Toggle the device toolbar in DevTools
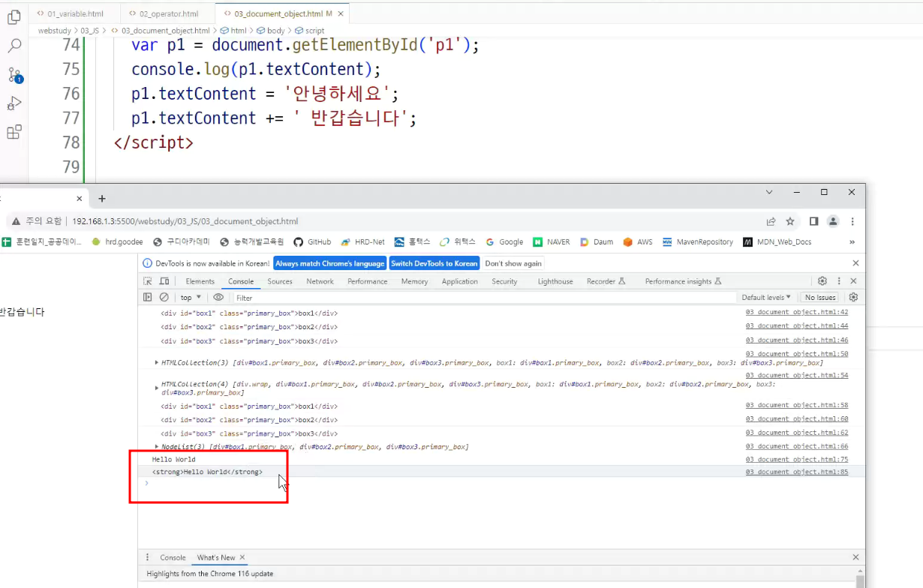The width and height of the screenshot is (923, 588). 164,281
